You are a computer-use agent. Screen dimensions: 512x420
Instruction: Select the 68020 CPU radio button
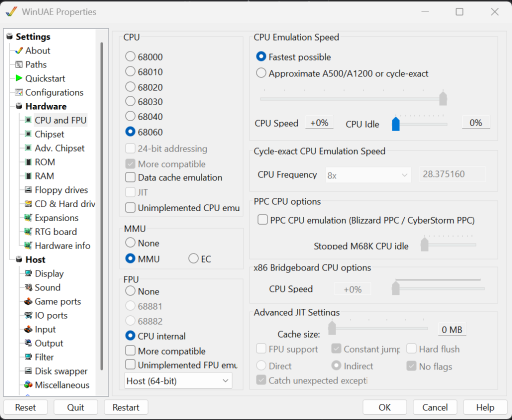[x=130, y=87]
